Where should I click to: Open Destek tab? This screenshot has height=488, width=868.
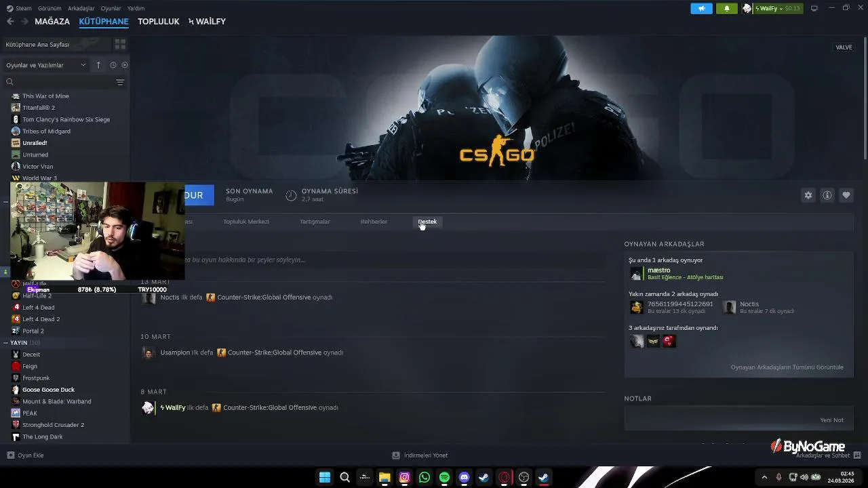pos(427,222)
